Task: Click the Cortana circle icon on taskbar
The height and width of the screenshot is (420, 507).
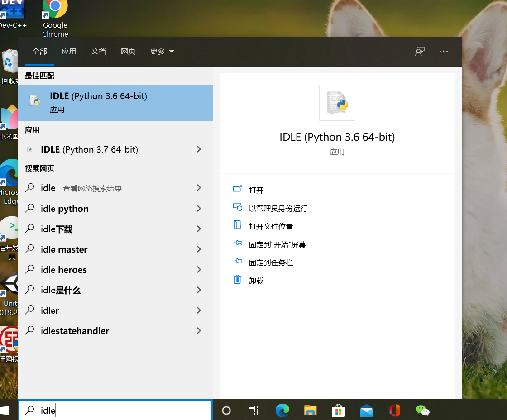Action: tap(226, 410)
